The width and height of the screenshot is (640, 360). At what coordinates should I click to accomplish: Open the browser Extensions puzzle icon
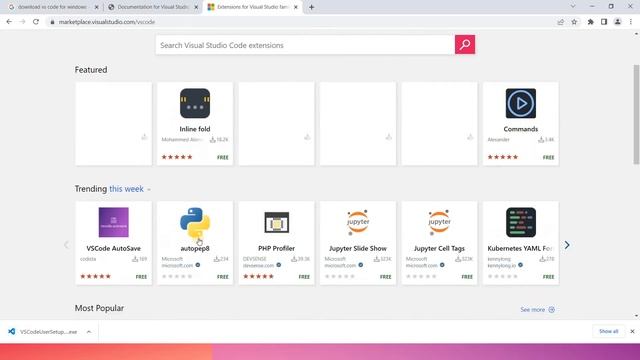point(590,22)
